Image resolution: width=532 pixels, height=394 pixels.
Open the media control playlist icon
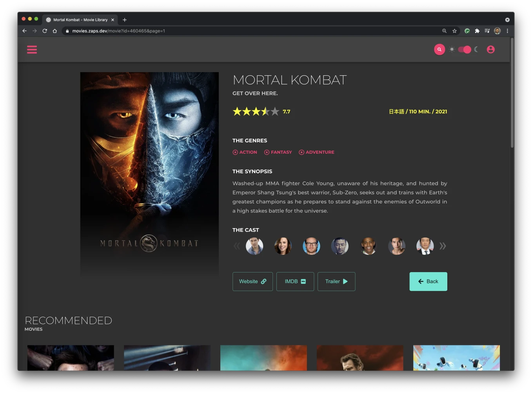(487, 31)
